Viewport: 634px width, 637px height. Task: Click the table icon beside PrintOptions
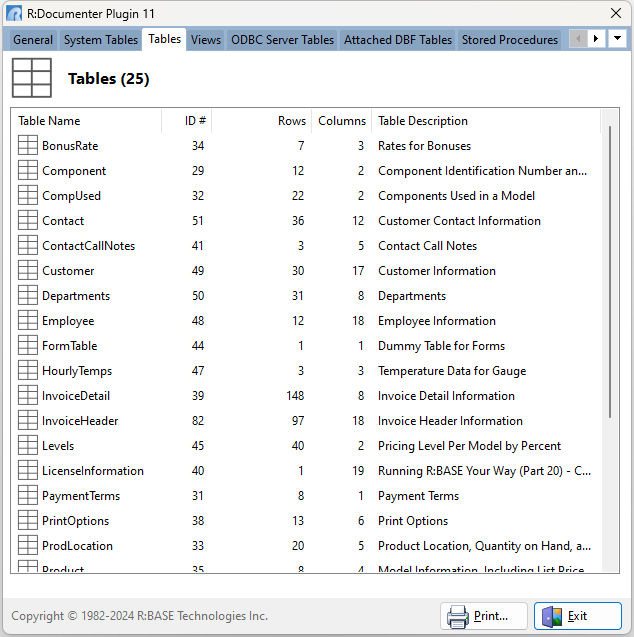[x=28, y=520]
